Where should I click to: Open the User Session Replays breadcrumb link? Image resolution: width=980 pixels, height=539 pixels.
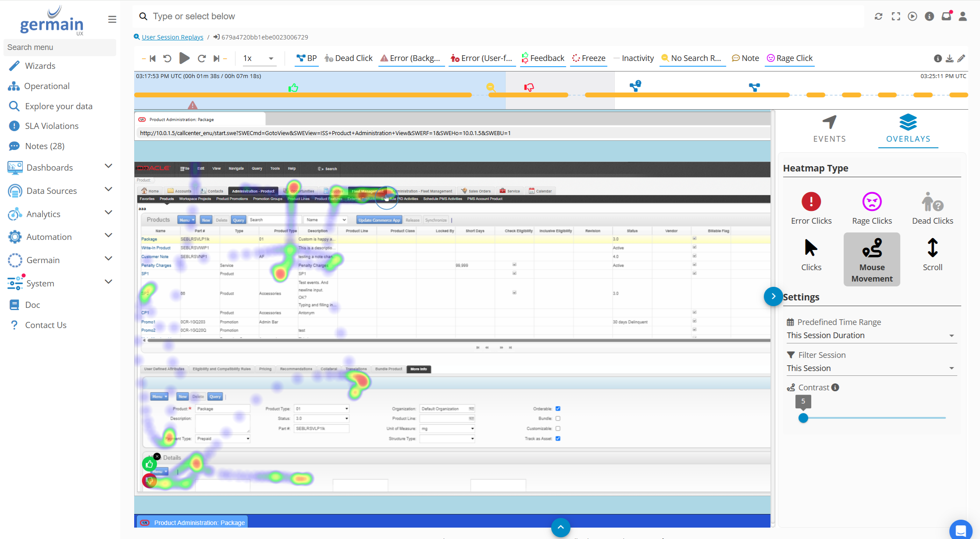172,37
